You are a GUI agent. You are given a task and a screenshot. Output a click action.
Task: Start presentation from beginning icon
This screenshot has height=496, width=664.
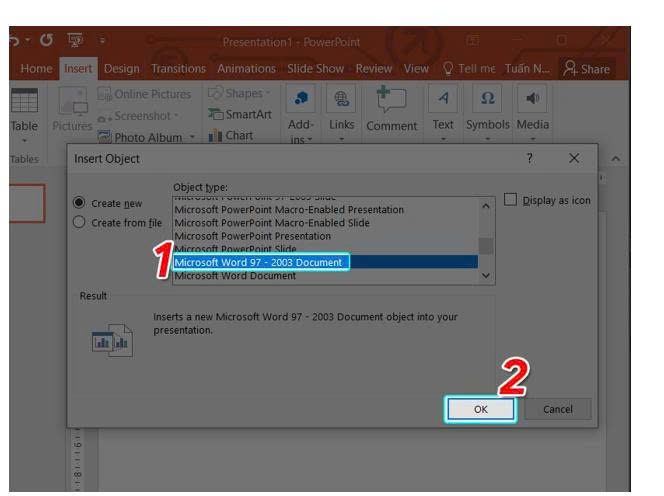tap(75, 40)
